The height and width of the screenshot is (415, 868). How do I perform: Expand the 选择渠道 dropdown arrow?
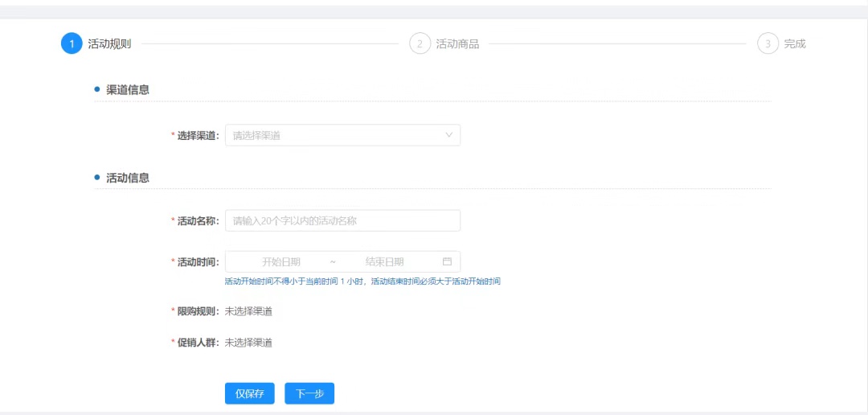click(449, 134)
